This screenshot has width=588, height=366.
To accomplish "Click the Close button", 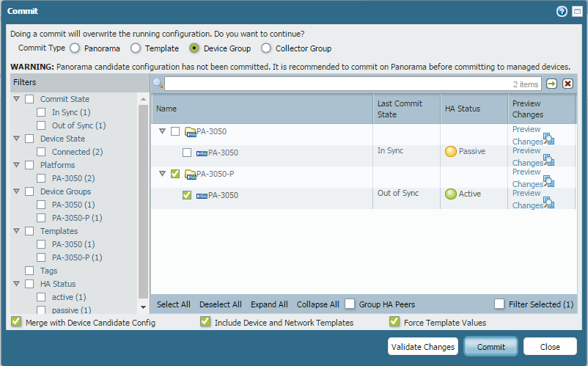I will point(550,346).
